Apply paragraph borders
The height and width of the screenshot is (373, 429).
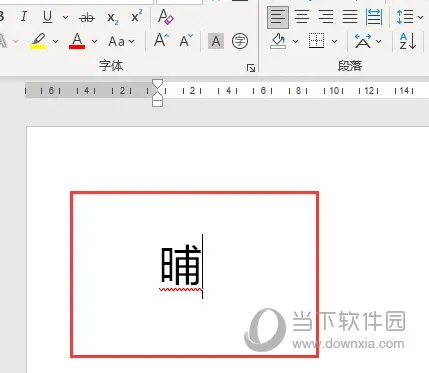pos(316,41)
